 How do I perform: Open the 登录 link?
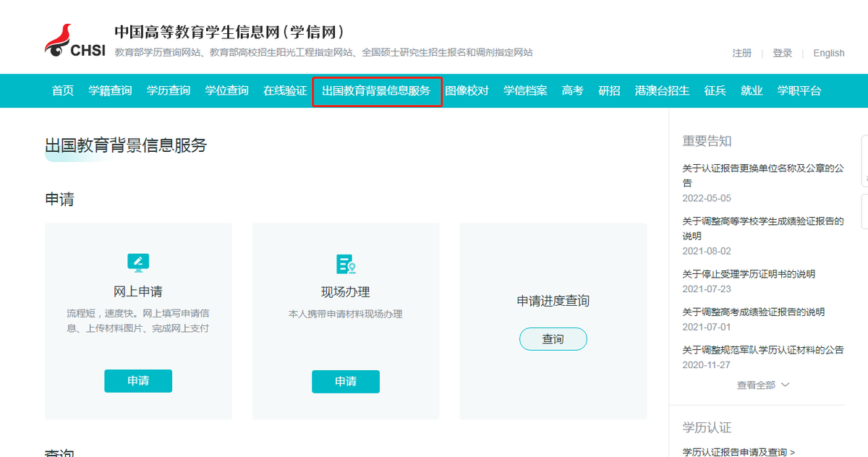coord(782,53)
